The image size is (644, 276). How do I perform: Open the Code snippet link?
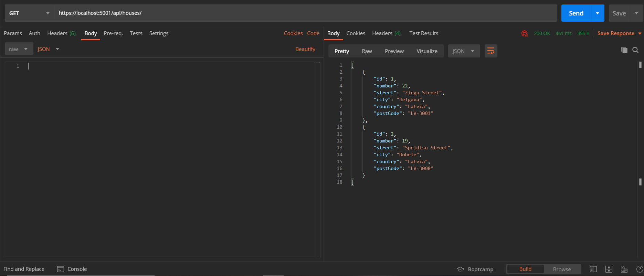coord(313,33)
